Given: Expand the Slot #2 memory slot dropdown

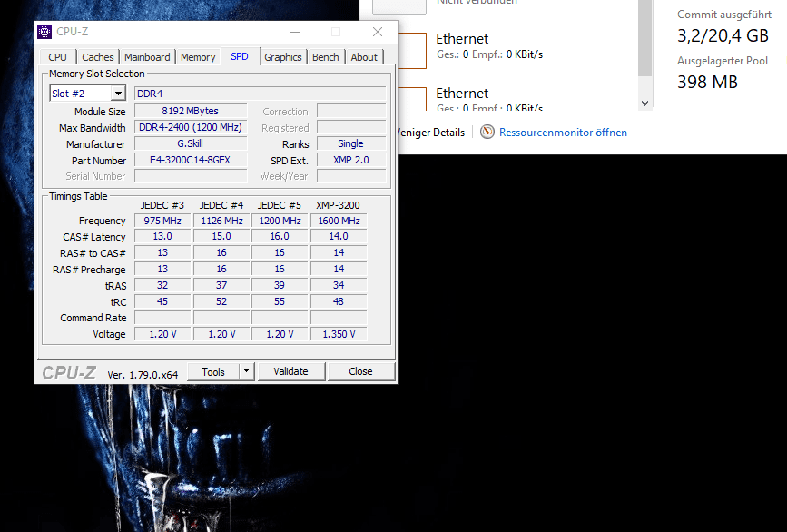Looking at the screenshot, I should click(118, 94).
